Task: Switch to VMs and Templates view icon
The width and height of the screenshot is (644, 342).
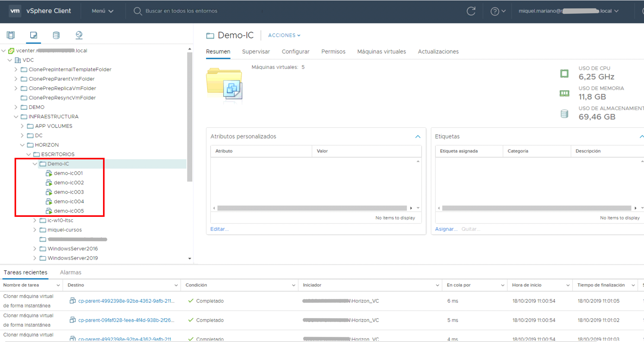Action: (x=33, y=35)
